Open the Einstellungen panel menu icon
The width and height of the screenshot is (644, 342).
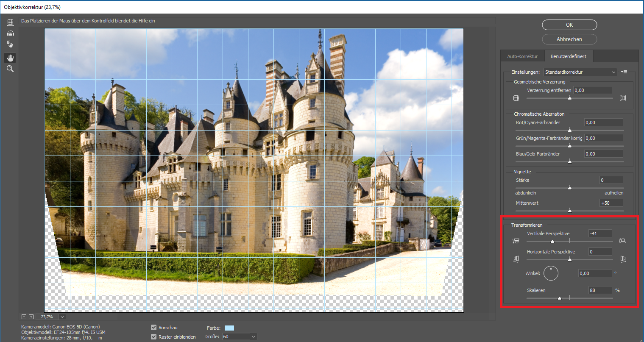[x=624, y=72]
